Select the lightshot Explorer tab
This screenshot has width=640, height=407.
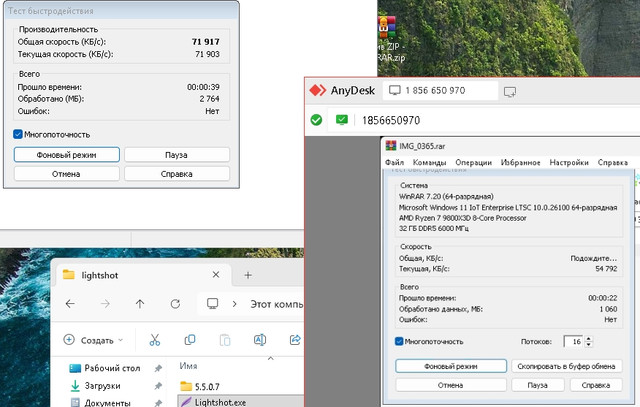(x=143, y=275)
